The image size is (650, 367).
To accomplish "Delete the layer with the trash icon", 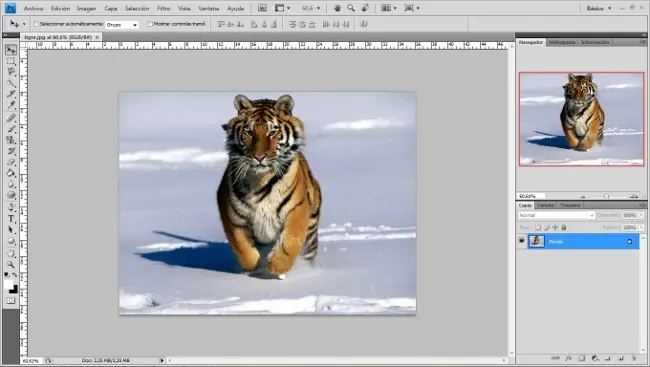I will click(634, 358).
